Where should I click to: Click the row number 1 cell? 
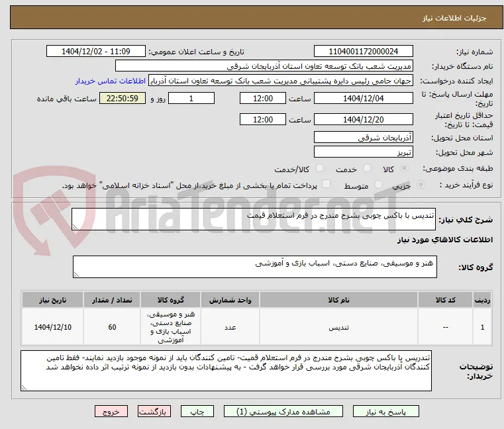(x=482, y=327)
